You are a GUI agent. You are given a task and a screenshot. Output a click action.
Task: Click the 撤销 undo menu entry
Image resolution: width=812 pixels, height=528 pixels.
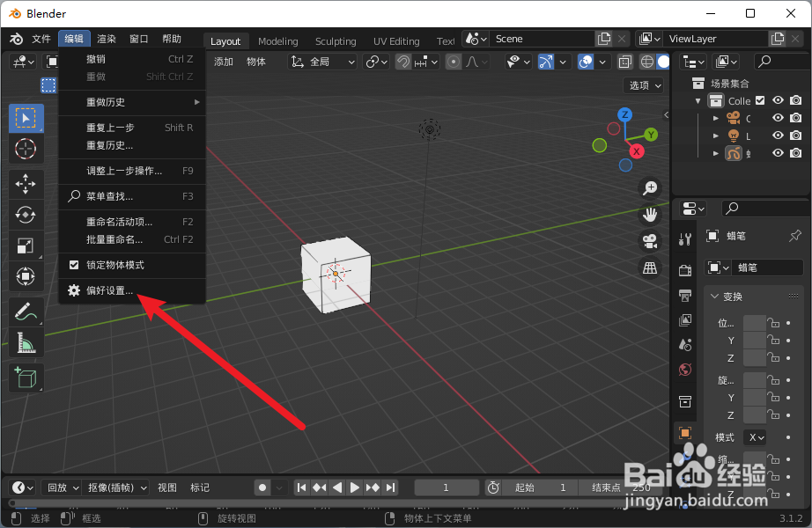(133, 59)
